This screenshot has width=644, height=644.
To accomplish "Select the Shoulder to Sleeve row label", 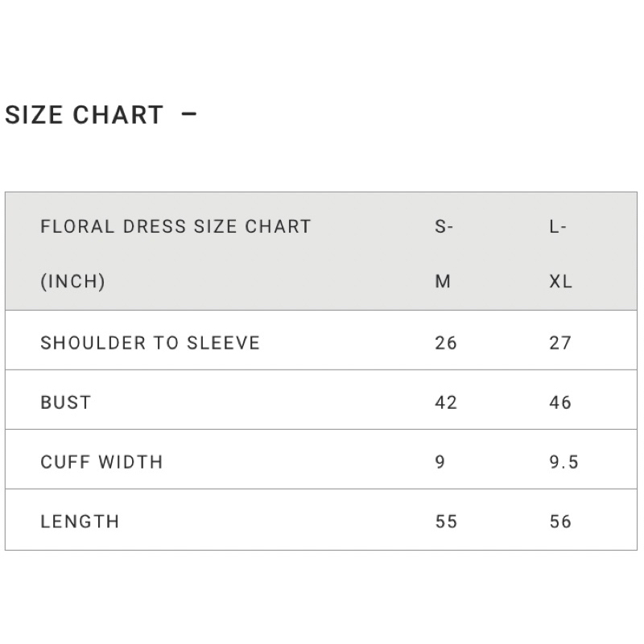I will click(150, 342).
